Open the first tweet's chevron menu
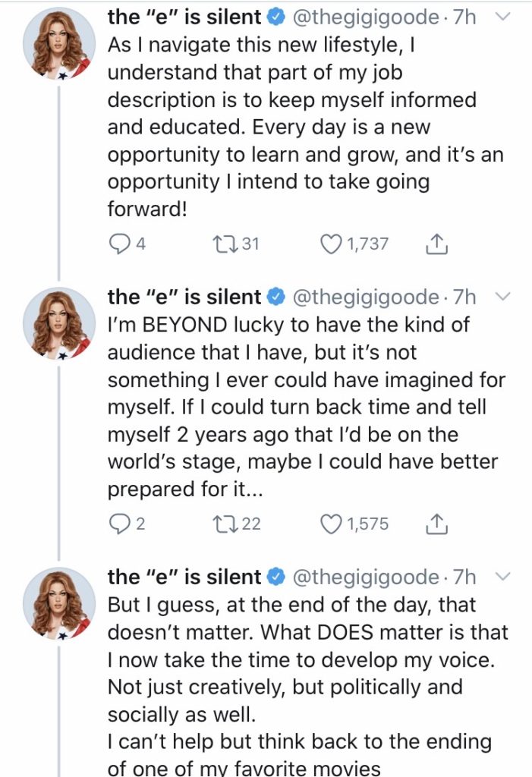This screenshot has height=777, width=532. tap(502, 16)
